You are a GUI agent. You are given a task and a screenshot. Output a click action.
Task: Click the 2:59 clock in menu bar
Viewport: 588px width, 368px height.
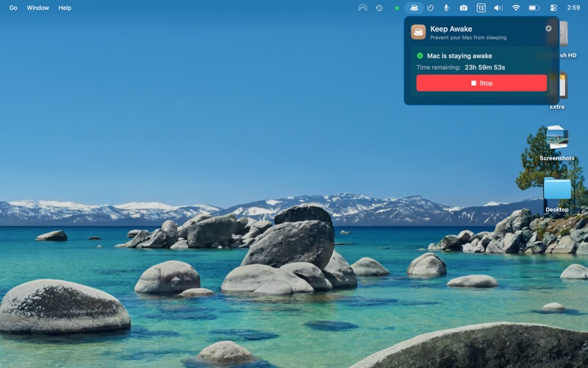573,7
